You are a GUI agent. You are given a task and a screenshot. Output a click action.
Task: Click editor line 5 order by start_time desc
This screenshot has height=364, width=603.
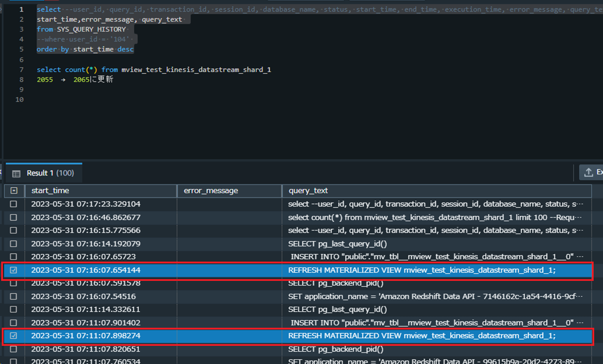click(x=85, y=49)
